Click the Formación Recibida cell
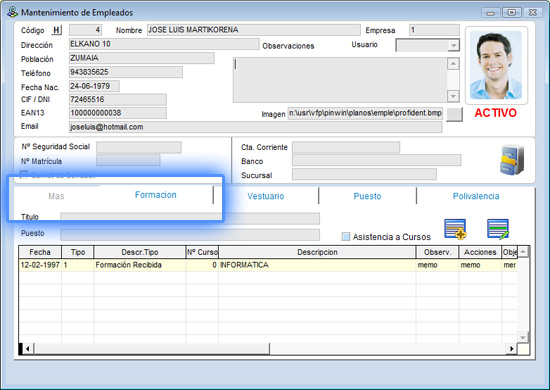Viewport: 550px width, 390px height. coord(140,265)
